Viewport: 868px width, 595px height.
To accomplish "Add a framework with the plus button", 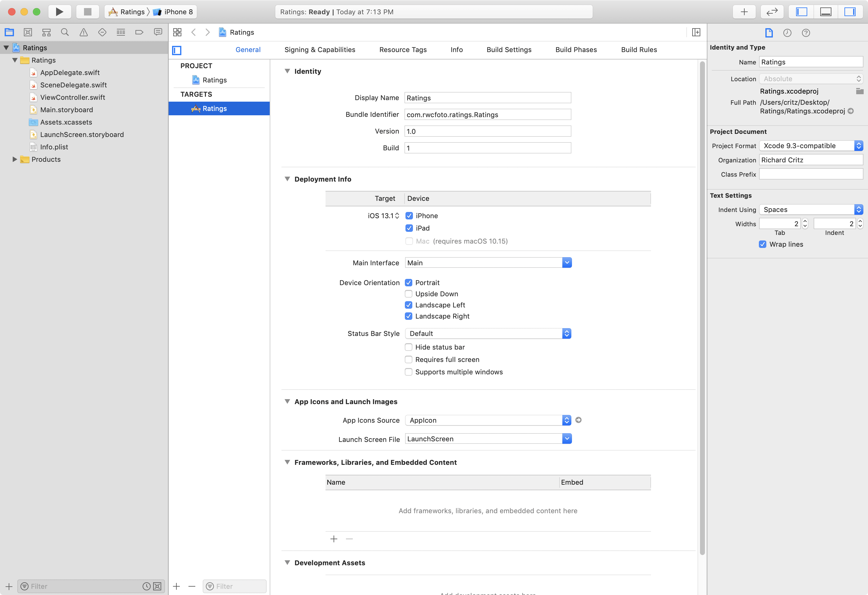I will (x=334, y=539).
